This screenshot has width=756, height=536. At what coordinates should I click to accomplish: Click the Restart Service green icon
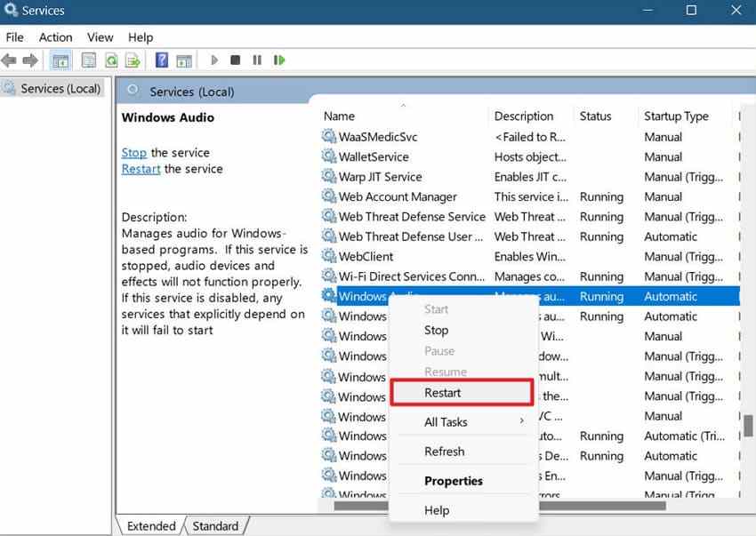279,60
